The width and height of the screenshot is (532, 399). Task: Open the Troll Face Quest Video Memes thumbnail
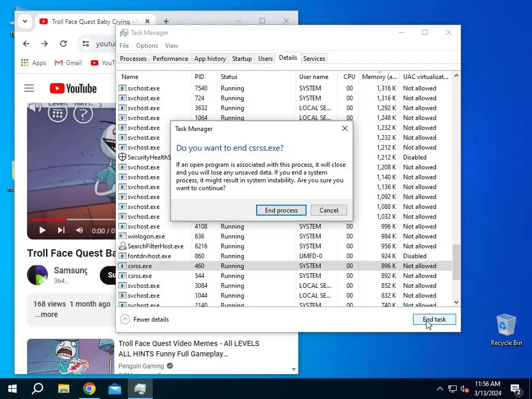[x=71, y=356]
